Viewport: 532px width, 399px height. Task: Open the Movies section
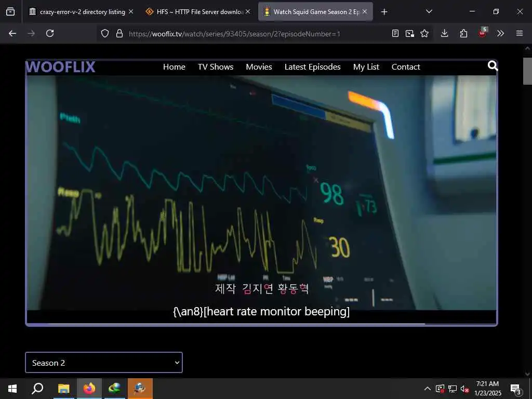(259, 67)
